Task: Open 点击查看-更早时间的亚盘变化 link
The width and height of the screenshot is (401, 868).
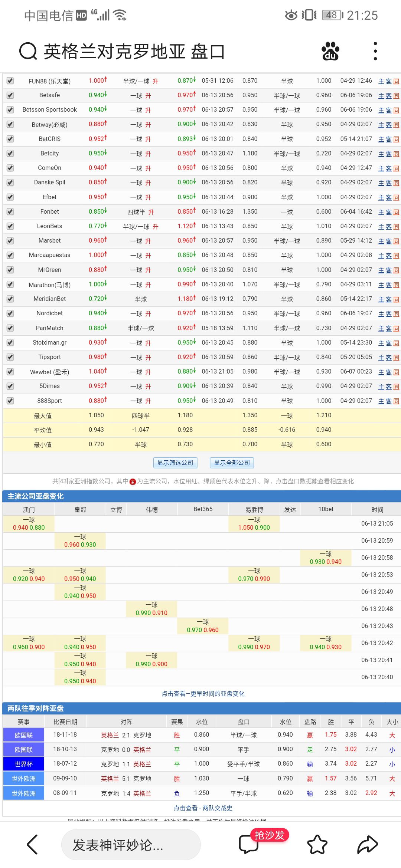Action: (x=203, y=694)
